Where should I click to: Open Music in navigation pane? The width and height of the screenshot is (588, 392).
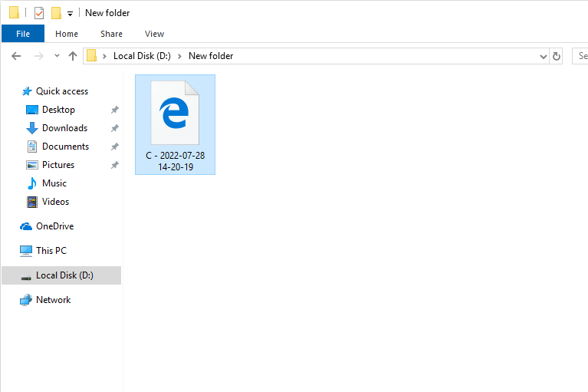54,183
